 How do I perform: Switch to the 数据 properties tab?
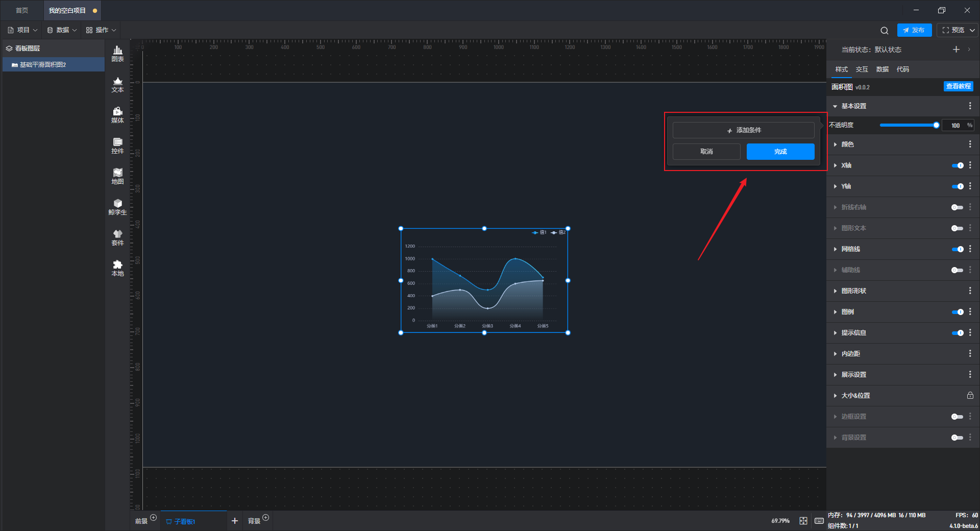[883, 69]
